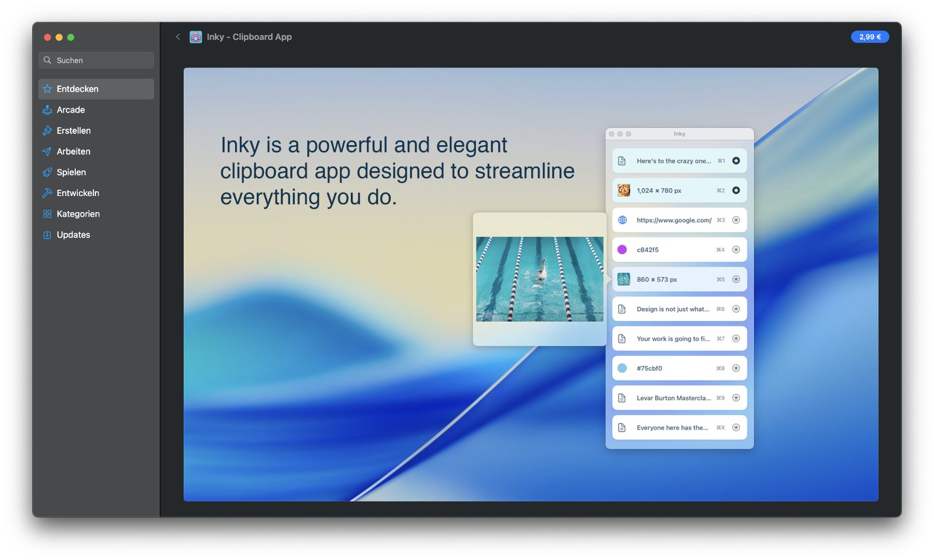The height and width of the screenshot is (560, 934).
Task: Select Kategorien in the sidebar
Action: 78,214
